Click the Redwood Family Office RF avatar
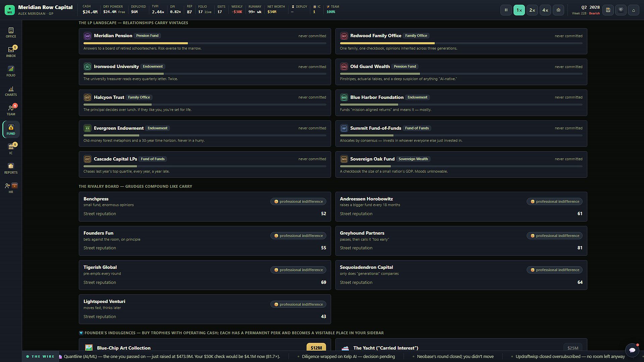Screen dimensions: 644x362 (x=344, y=36)
